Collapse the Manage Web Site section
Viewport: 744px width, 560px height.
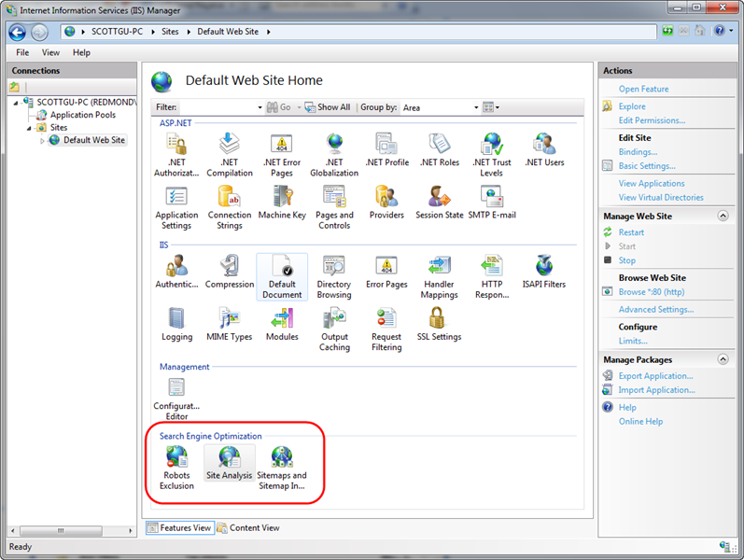click(723, 216)
